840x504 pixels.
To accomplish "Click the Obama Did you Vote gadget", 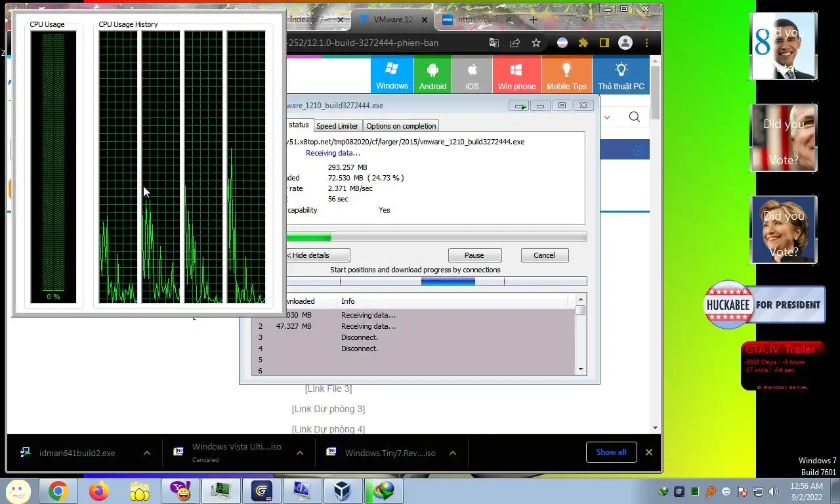I will 784,46.
